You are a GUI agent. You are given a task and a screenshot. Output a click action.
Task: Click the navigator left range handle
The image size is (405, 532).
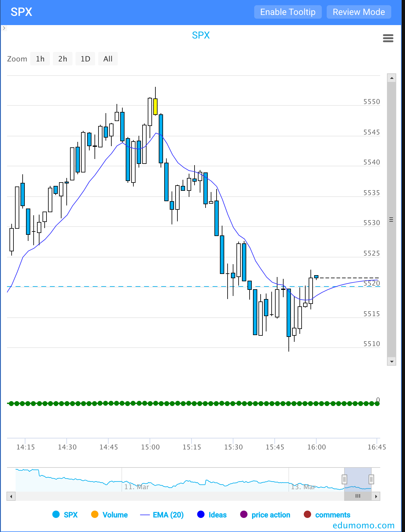point(344,479)
